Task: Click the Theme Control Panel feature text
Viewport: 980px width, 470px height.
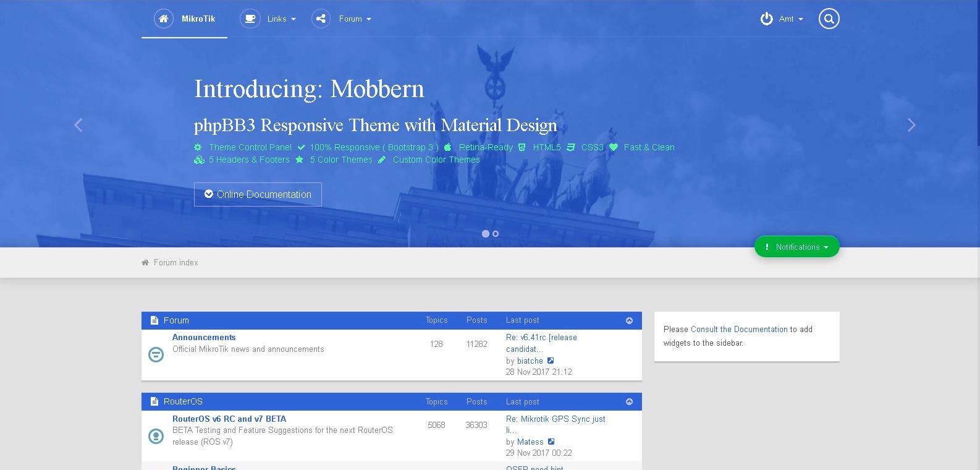Action: pos(250,147)
